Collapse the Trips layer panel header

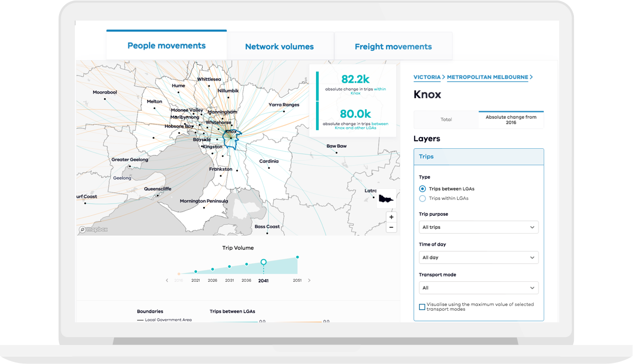click(478, 157)
